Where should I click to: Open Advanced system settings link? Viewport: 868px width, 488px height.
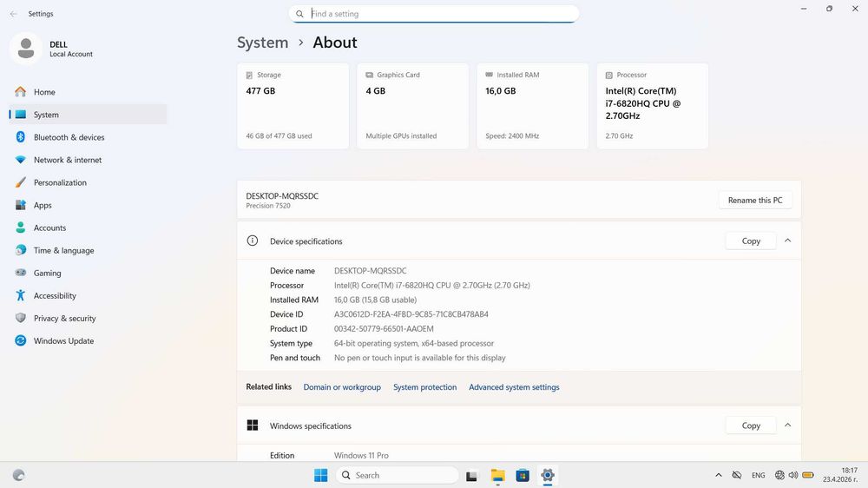pos(514,387)
